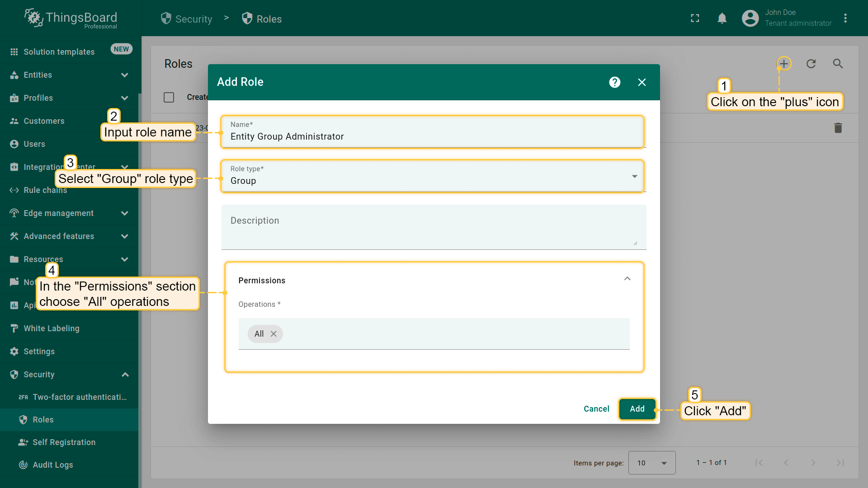Collapse the Permissions section
Viewport: 868px width, 488px height.
click(x=627, y=279)
